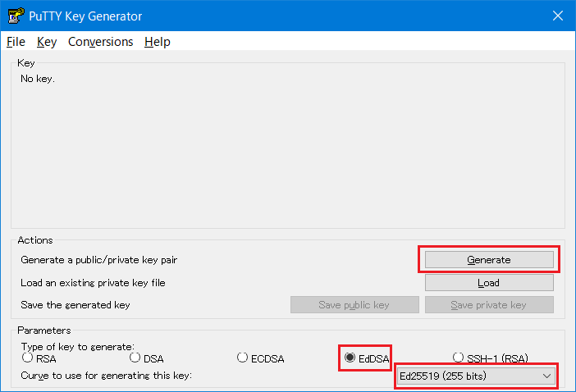Click the Save public key button

pos(354,304)
